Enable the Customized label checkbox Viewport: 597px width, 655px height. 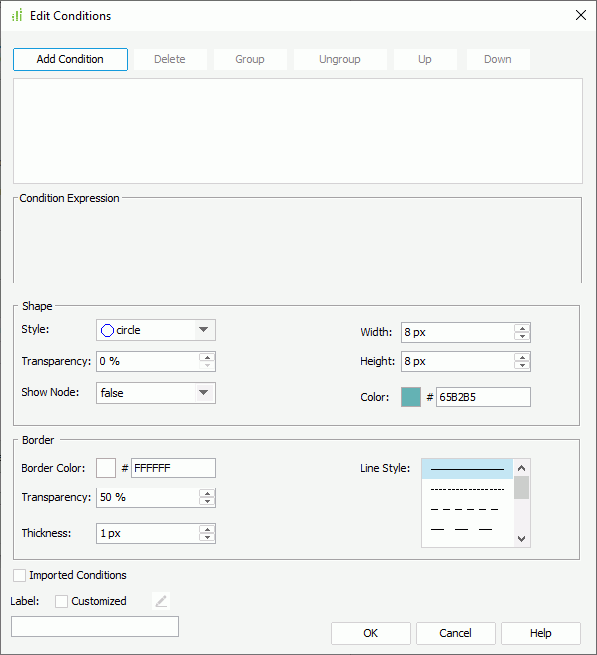point(61,601)
